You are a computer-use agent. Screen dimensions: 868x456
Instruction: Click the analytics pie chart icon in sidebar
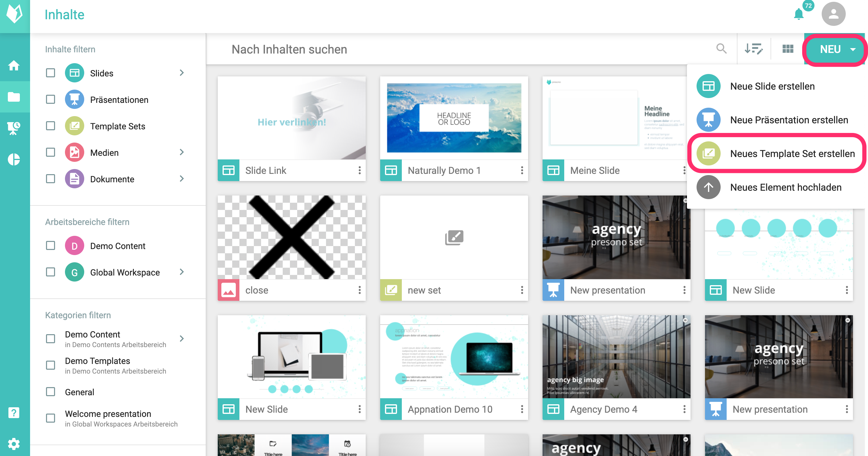(x=14, y=159)
